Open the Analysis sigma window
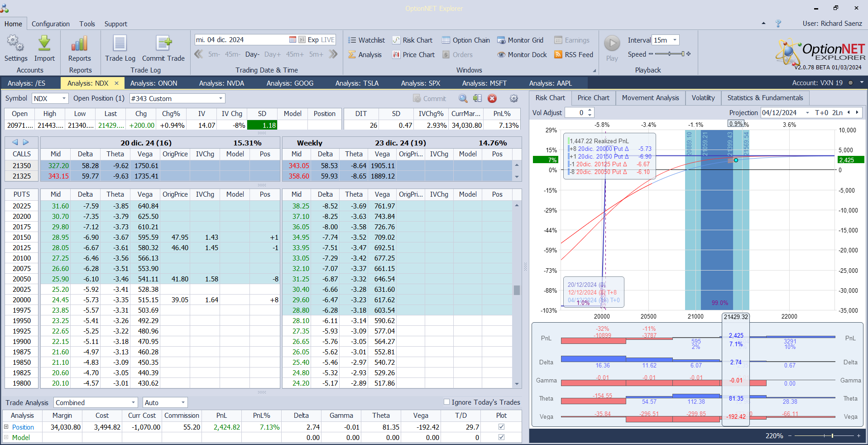Viewport: 868px width, 445px height. 365,55
